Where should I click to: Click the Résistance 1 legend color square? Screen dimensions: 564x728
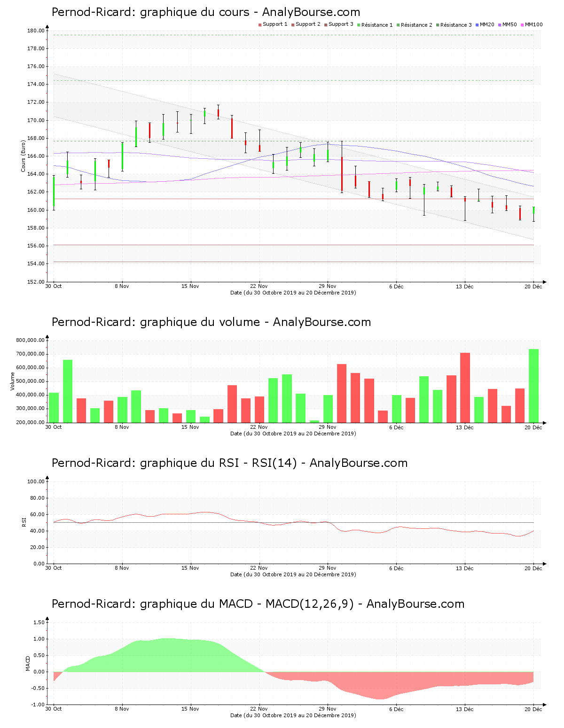(x=359, y=24)
